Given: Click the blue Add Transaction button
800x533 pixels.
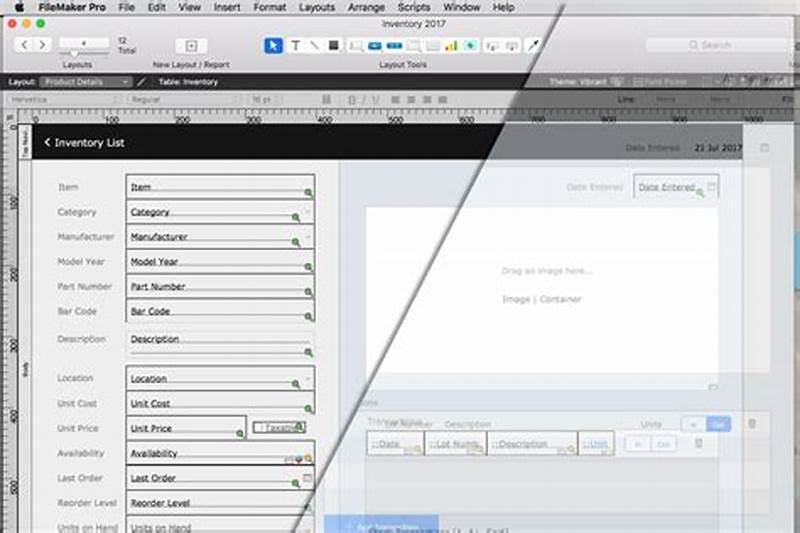Looking at the screenshot, I should [381, 524].
